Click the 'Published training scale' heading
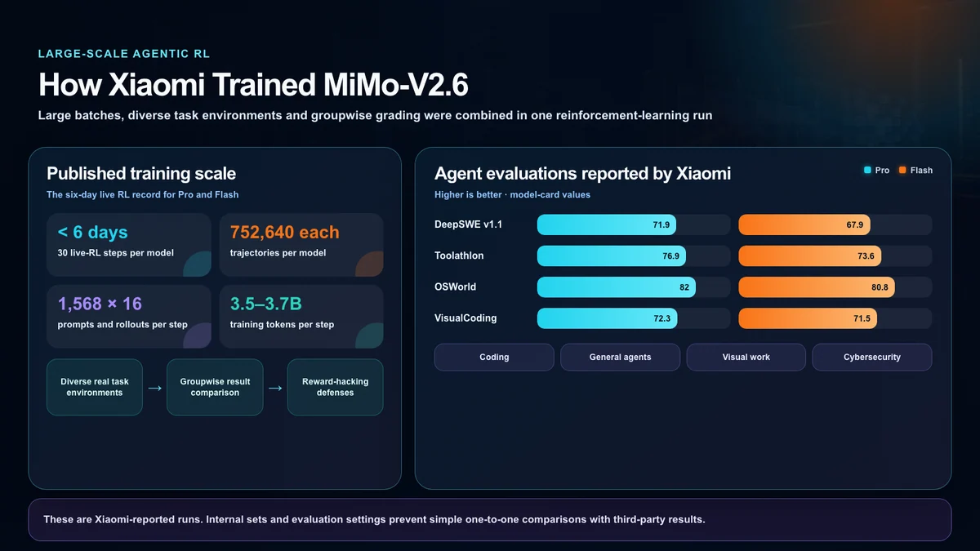 coord(141,173)
